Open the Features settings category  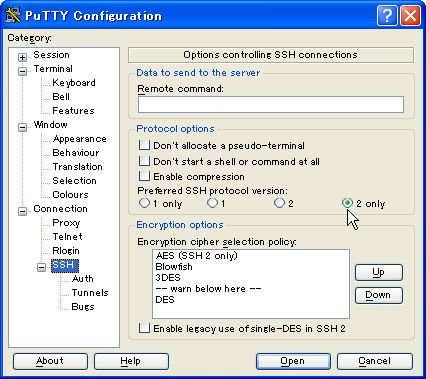73,111
